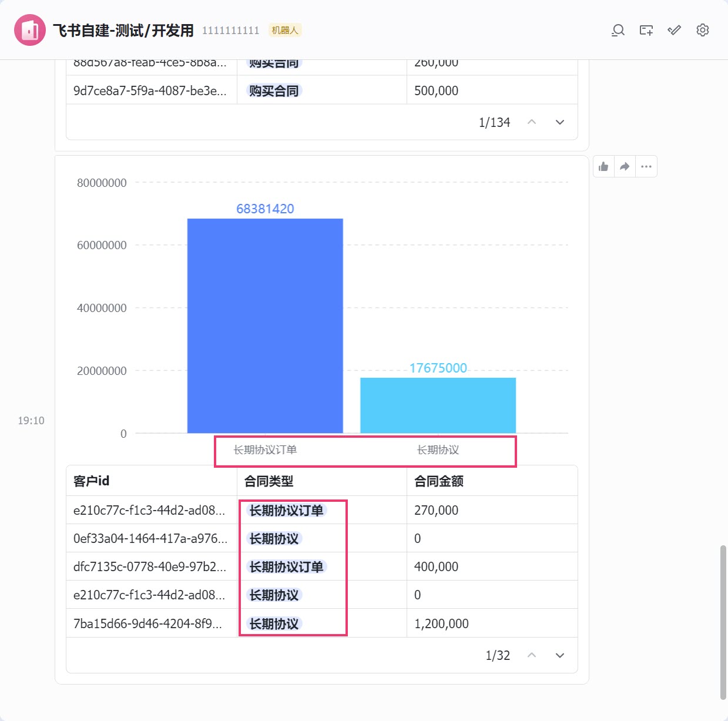
Task: Click the 机器人 tag label
Action: click(x=285, y=30)
